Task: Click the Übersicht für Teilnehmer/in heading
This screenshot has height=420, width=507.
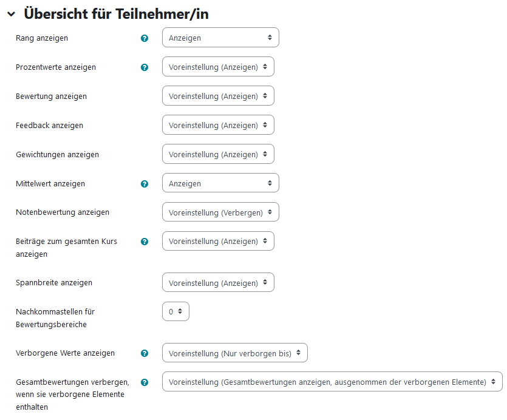Action: [116, 14]
